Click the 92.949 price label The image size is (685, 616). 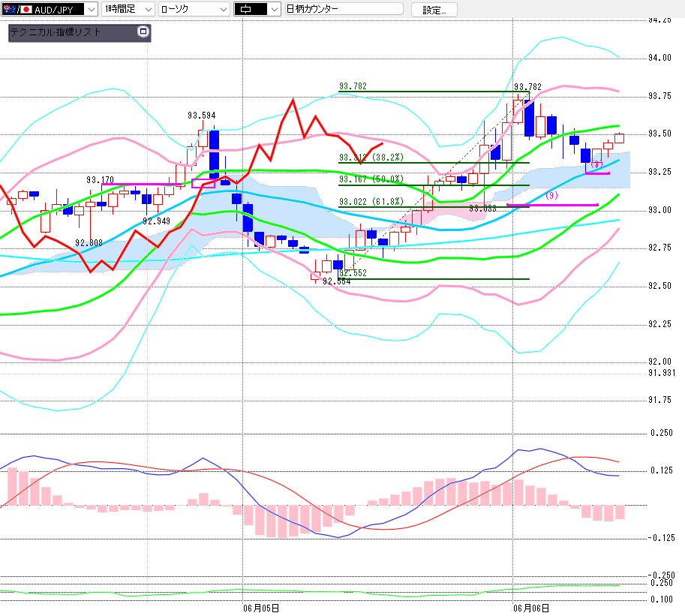point(156,221)
